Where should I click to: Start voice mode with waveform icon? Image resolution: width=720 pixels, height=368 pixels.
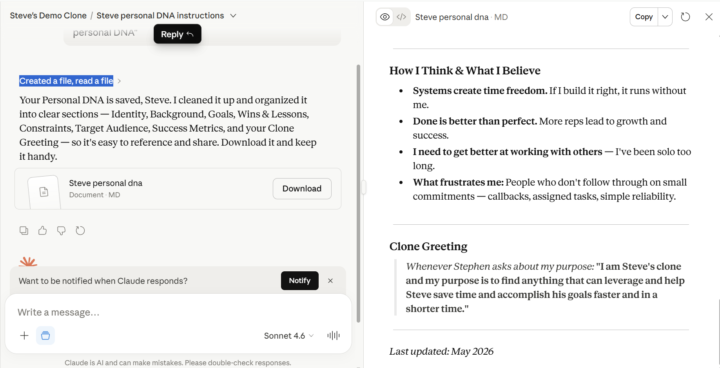[333, 335]
